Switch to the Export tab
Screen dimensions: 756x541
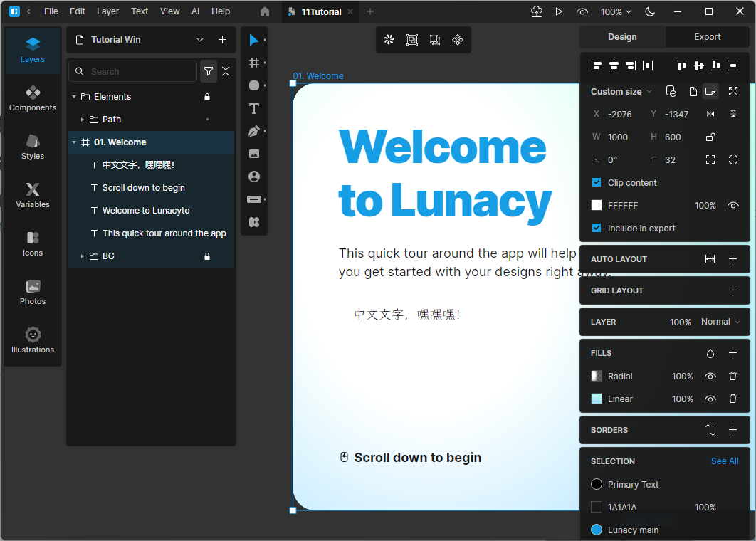(x=707, y=37)
